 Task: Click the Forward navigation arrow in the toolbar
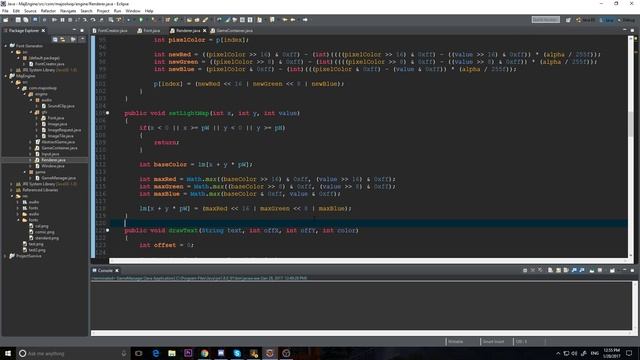305,20
